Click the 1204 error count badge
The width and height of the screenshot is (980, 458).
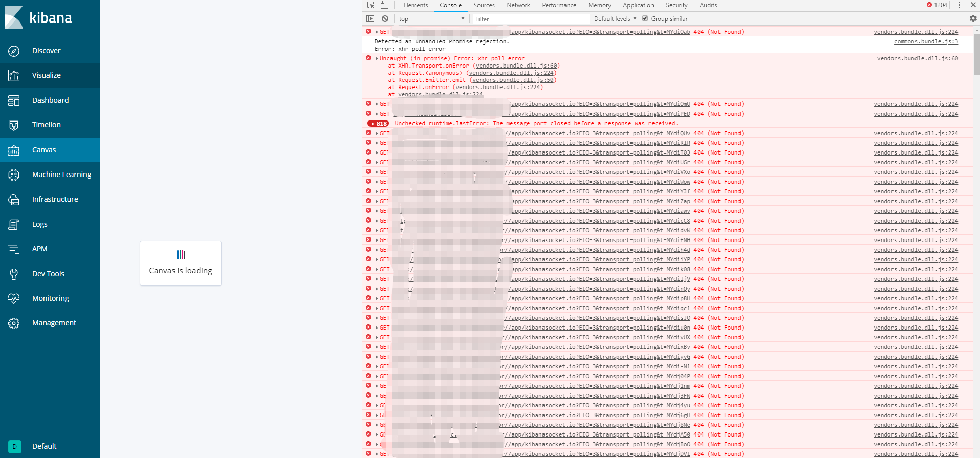pos(937,5)
